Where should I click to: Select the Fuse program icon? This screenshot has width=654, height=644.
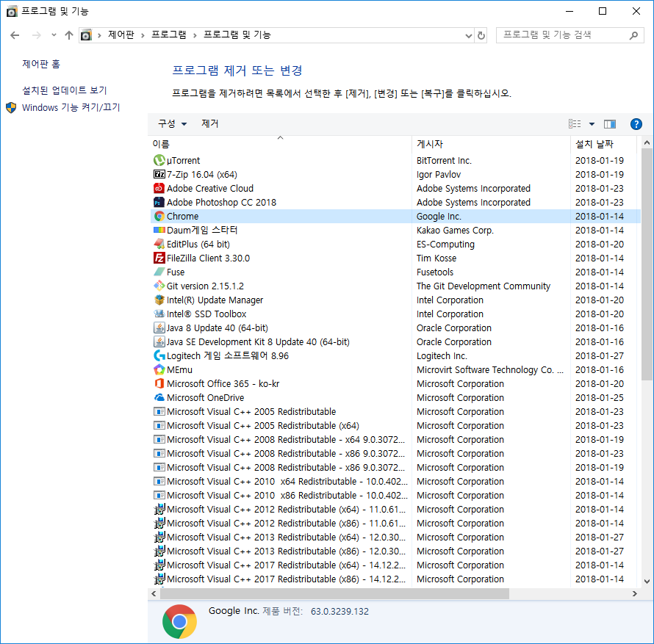point(159,272)
